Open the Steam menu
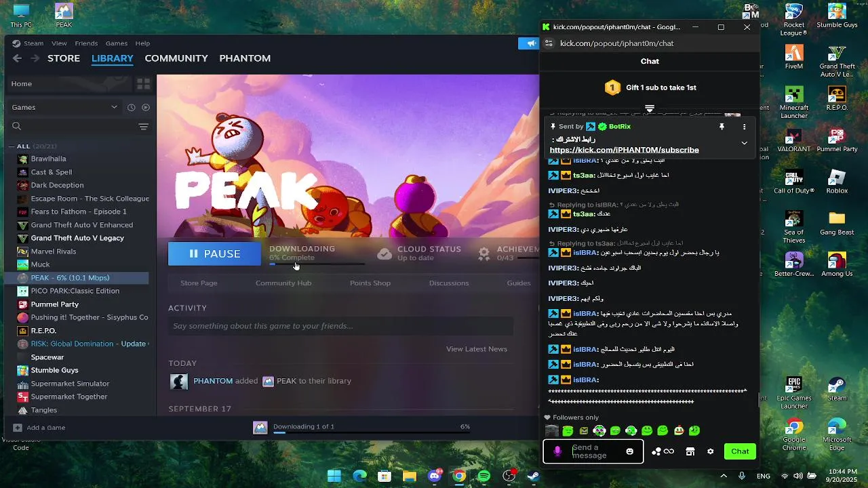The height and width of the screenshot is (488, 868). pyautogui.click(x=33, y=43)
